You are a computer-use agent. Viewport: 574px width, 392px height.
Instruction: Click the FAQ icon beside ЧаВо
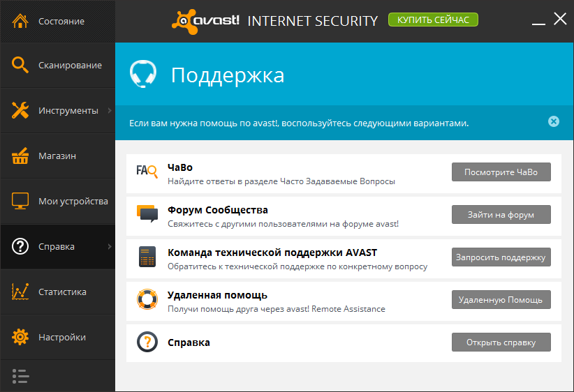coord(147,170)
